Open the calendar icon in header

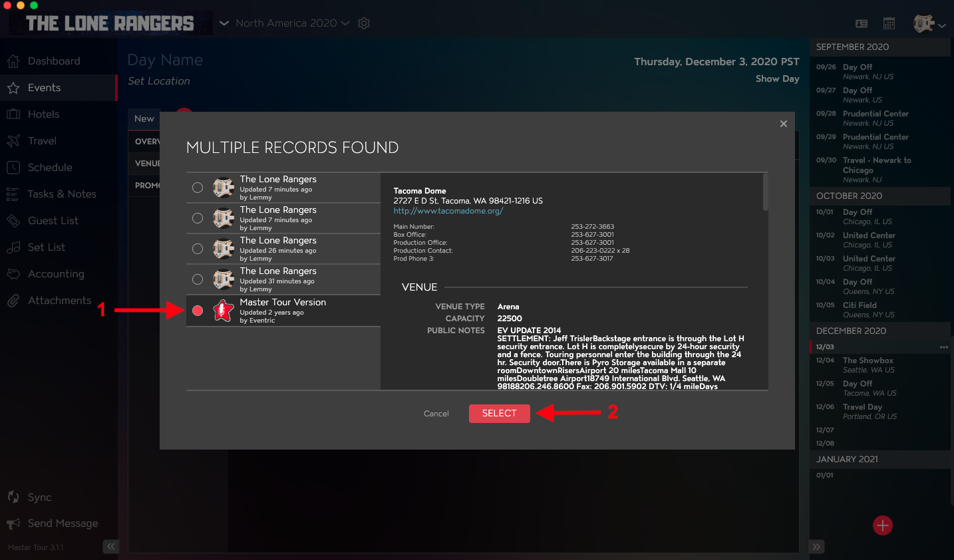[889, 23]
